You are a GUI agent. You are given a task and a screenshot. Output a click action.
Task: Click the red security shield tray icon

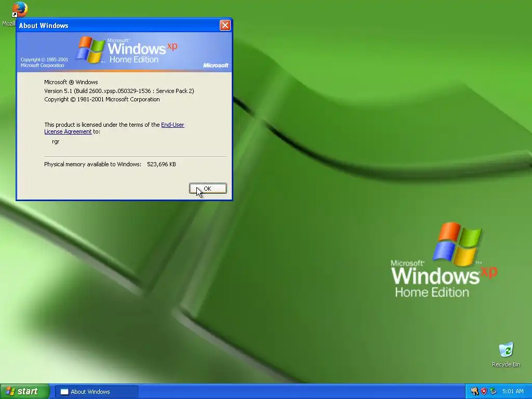point(484,391)
